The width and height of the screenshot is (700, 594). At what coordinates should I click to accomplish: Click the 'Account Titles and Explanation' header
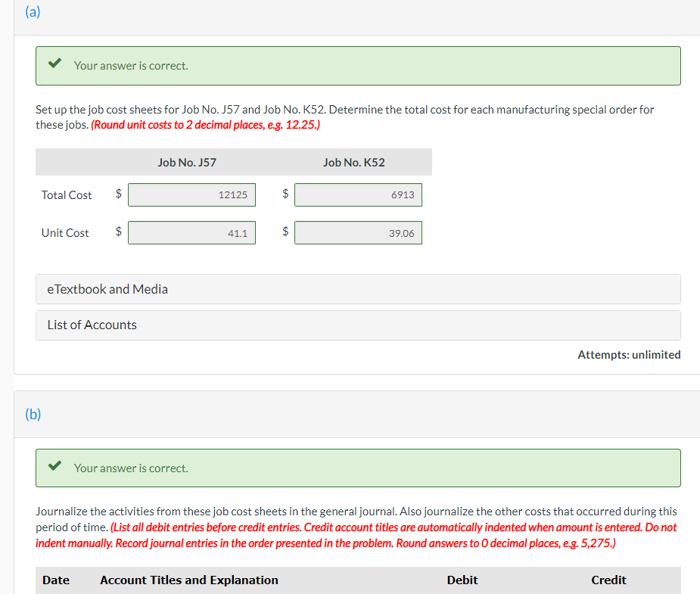point(189,580)
